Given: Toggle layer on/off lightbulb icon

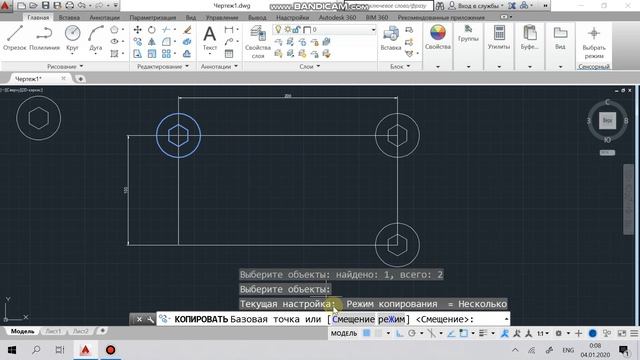Looking at the screenshot, I should (x=278, y=29).
